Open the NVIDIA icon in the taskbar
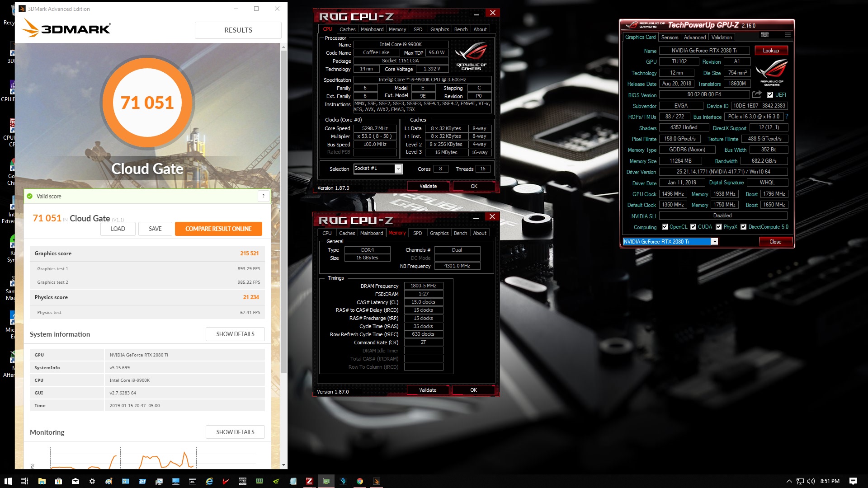 click(276, 481)
